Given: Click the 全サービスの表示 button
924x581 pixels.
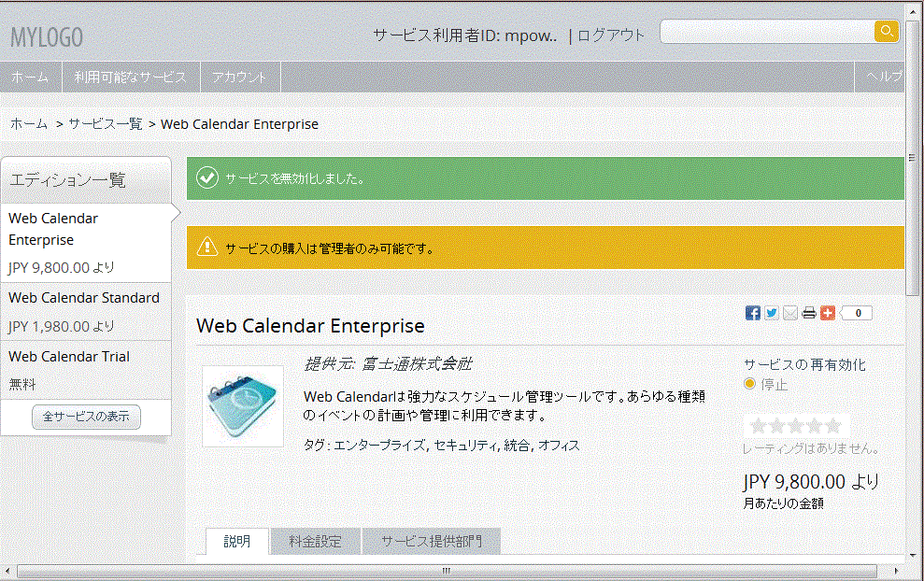Looking at the screenshot, I should pos(86,417).
